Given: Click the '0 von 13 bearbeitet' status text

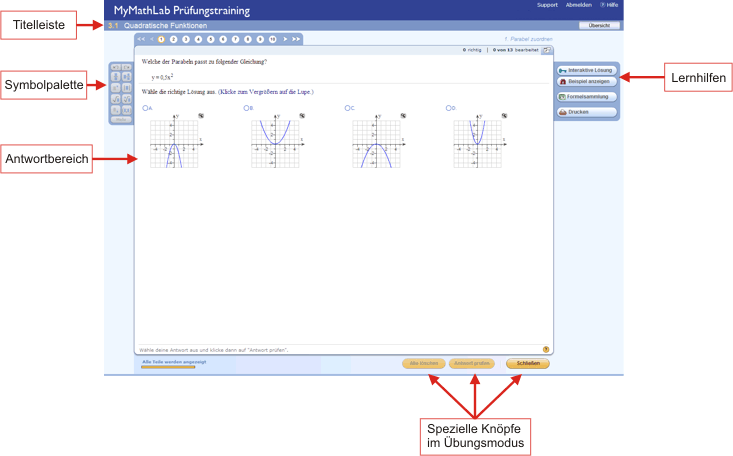Looking at the screenshot, I should 515,50.
